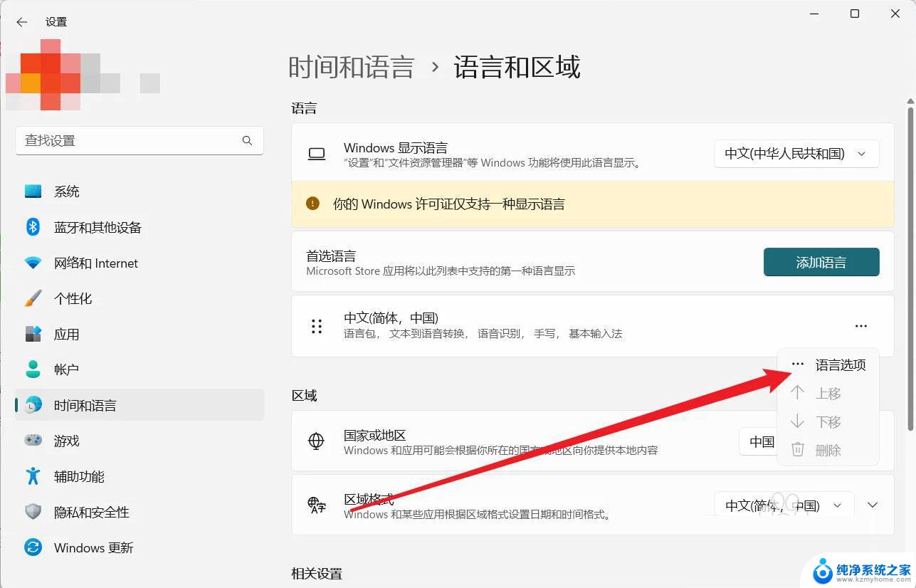The height and width of the screenshot is (588, 916).
Task: Open 系统 settings category
Action: 139,191
